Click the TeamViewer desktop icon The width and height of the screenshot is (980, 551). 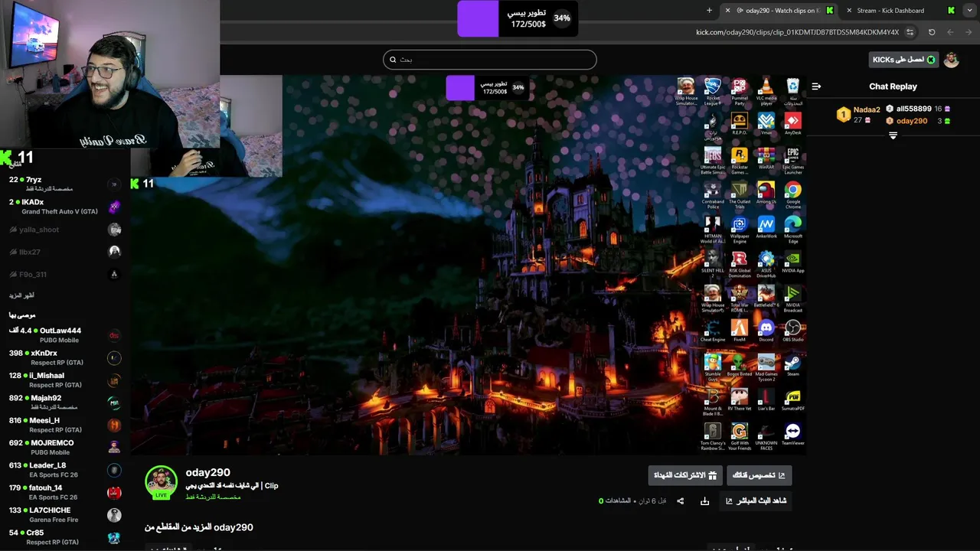792,435
